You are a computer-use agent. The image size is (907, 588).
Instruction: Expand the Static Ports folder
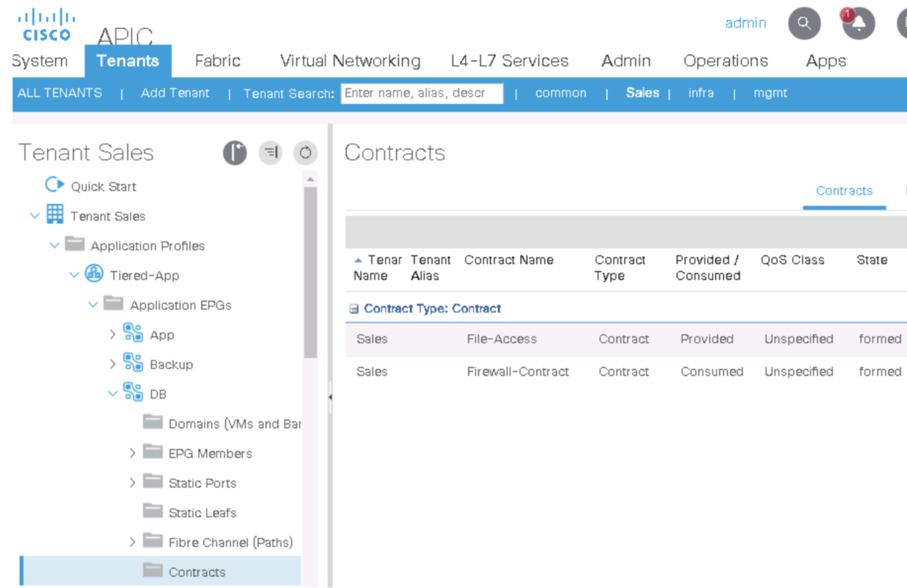pos(132,483)
